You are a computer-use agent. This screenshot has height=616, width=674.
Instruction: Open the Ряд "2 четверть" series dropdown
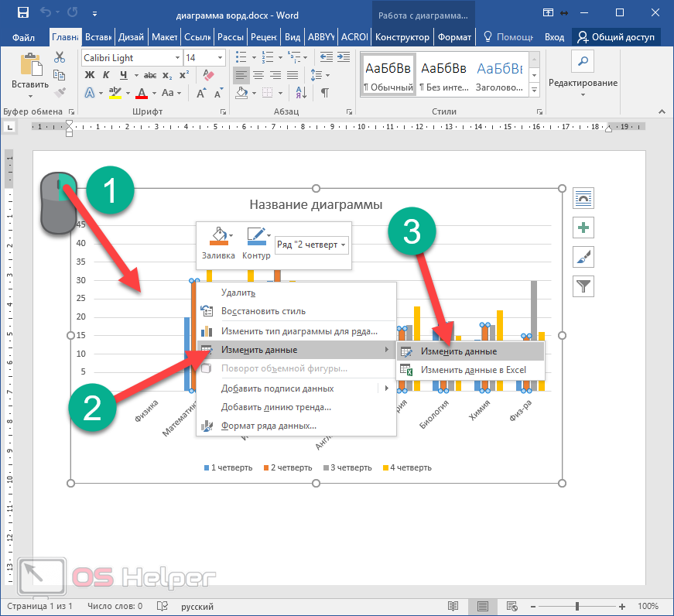[311, 245]
